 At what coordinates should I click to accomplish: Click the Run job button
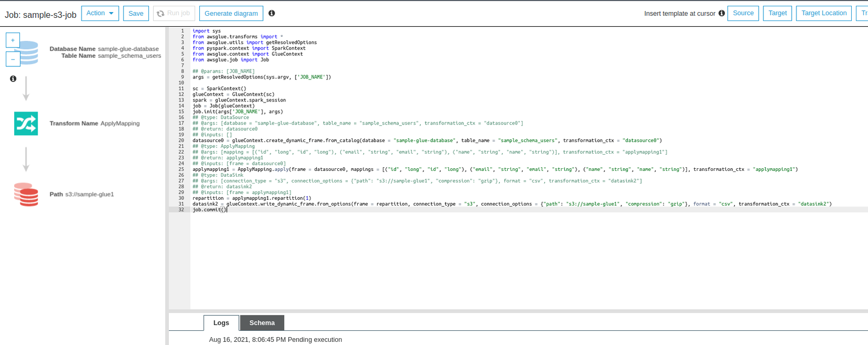click(x=174, y=13)
